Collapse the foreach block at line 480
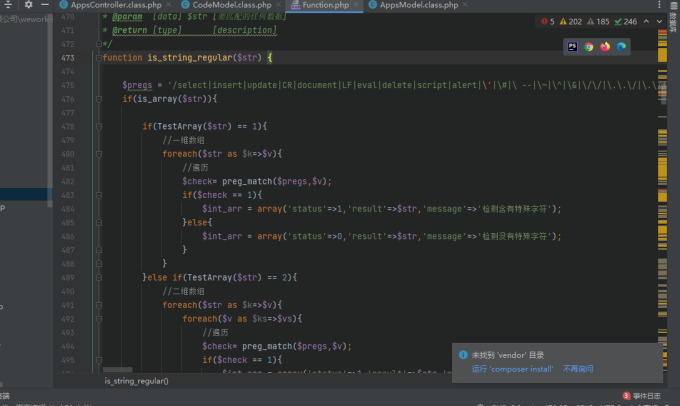Viewport: 680px width, 406px height. pyautogui.click(x=99, y=154)
